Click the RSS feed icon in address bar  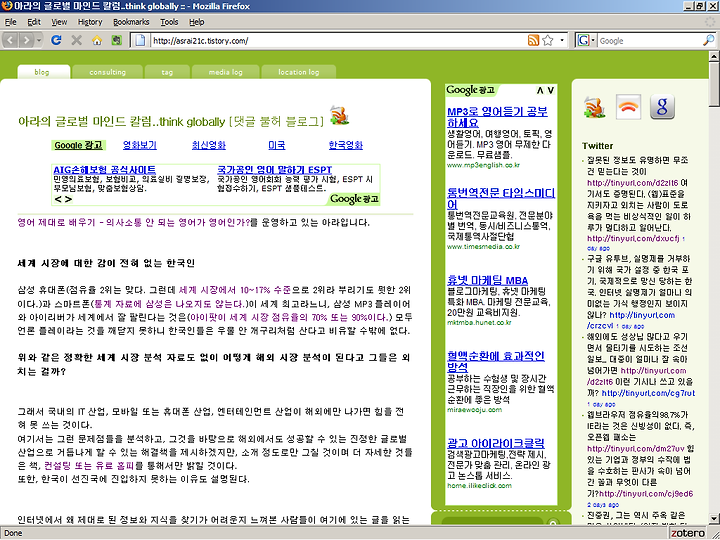[x=533, y=40]
